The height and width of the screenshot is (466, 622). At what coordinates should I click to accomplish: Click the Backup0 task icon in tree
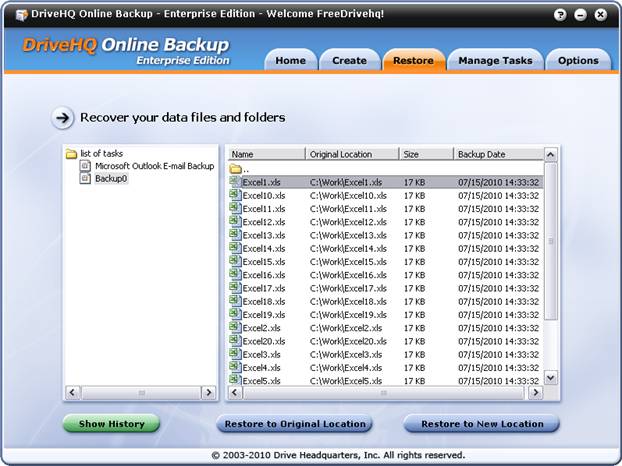(x=86, y=178)
